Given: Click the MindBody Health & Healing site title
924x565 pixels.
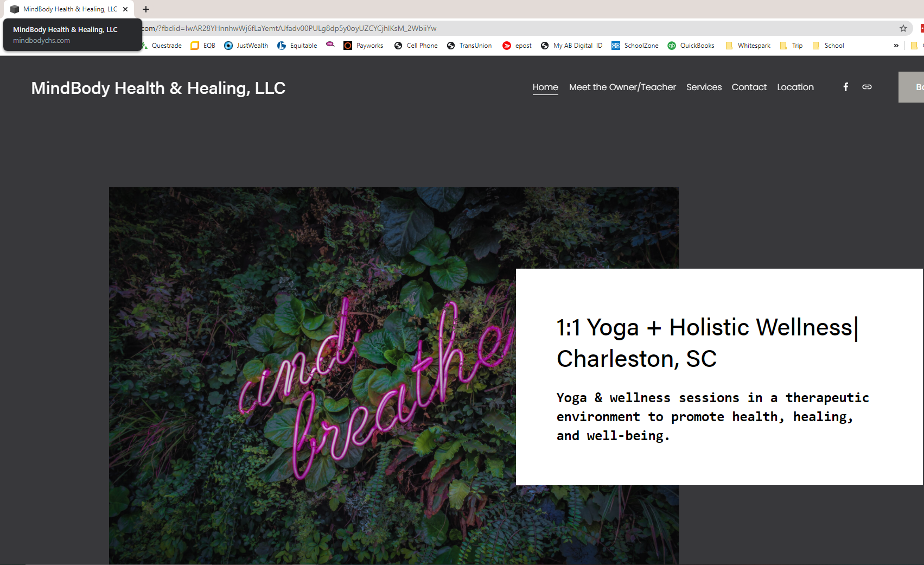Looking at the screenshot, I should click(x=158, y=88).
